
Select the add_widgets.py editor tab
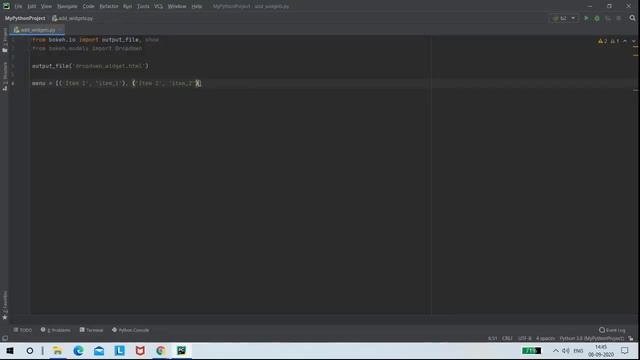[37, 30]
